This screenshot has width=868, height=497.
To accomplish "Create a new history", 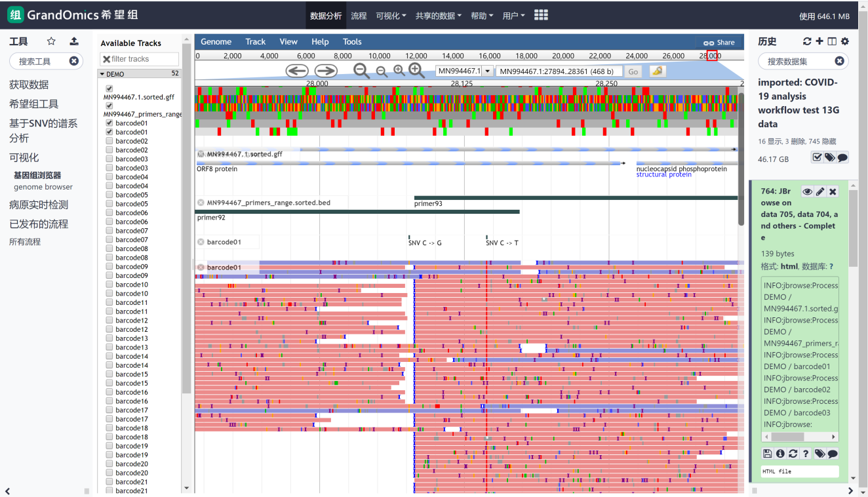I will tap(819, 41).
